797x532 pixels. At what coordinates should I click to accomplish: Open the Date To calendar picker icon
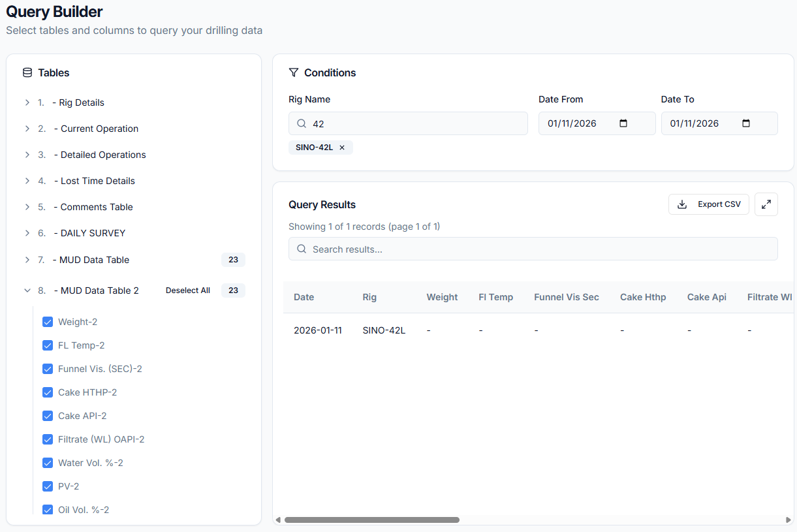pyautogui.click(x=746, y=123)
